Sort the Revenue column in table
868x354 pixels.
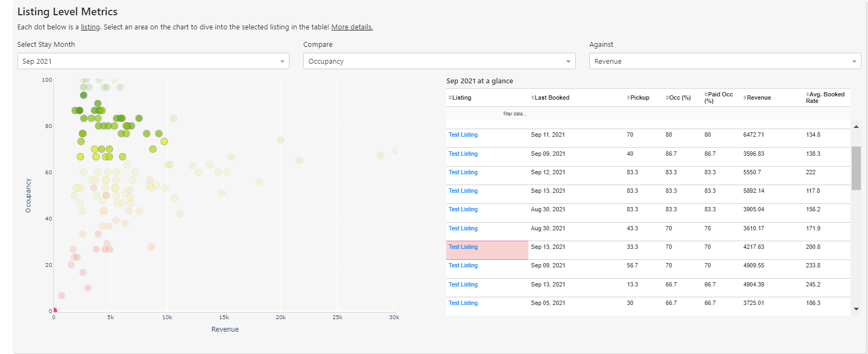coord(745,98)
